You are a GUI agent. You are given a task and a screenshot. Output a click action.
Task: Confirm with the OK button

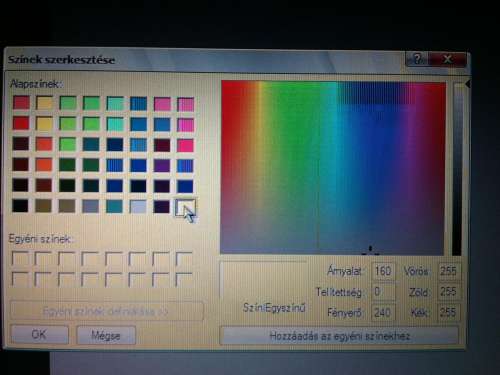(39, 334)
